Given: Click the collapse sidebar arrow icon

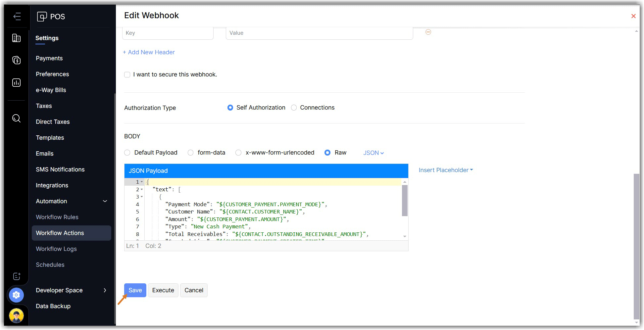Looking at the screenshot, I should coord(17,16).
